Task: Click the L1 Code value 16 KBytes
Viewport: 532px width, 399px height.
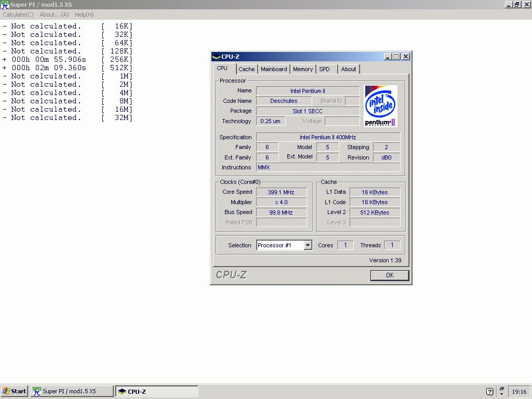Action: [375, 202]
